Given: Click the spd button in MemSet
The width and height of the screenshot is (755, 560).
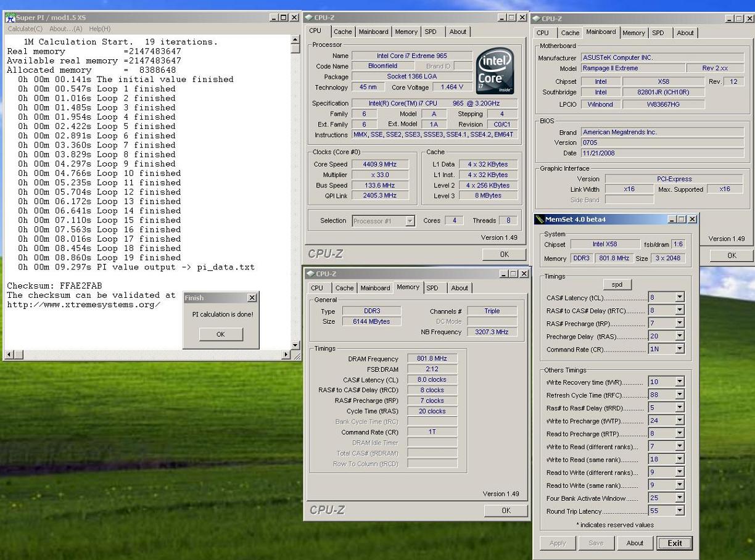Looking at the screenshot, I should [617, 284].
